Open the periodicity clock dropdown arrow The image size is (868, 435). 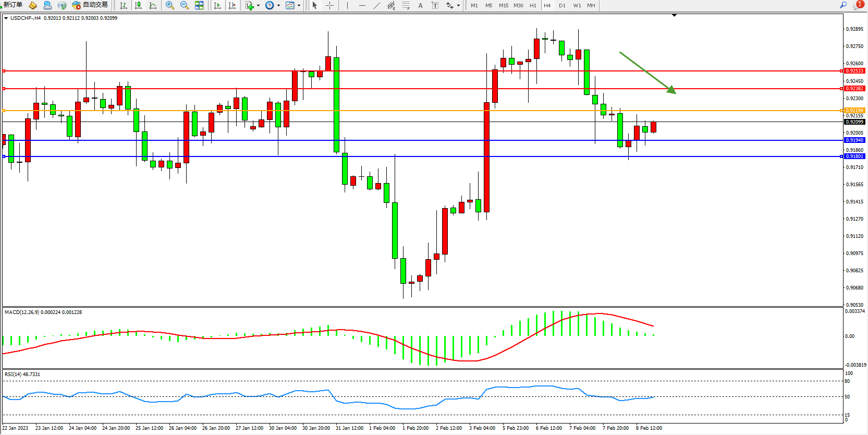click(x=278, y=6)
